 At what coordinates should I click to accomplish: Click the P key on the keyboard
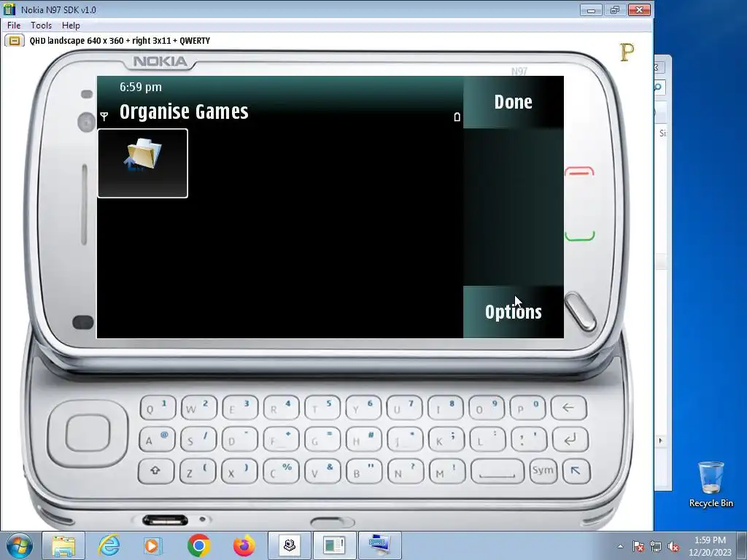(527, 408)
